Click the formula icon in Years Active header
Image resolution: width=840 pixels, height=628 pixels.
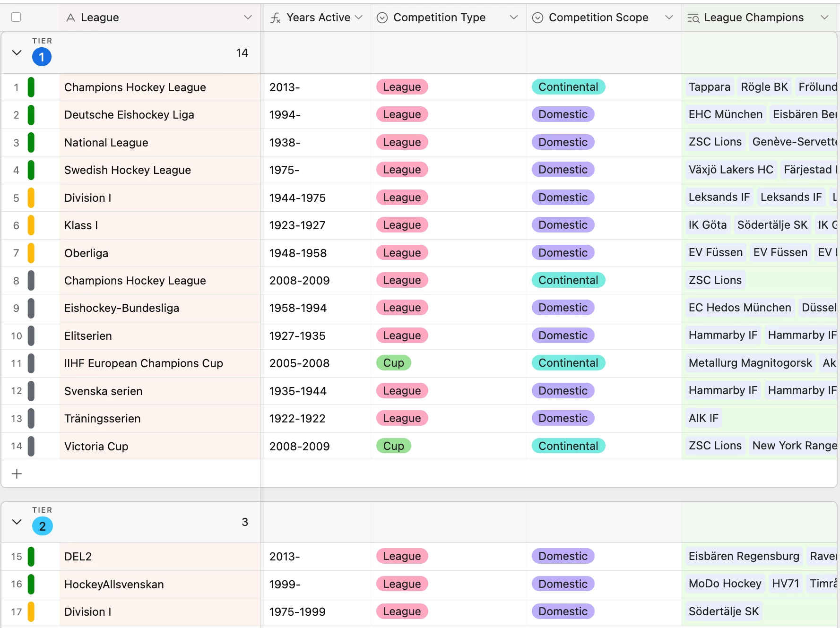tap(275, 18)
